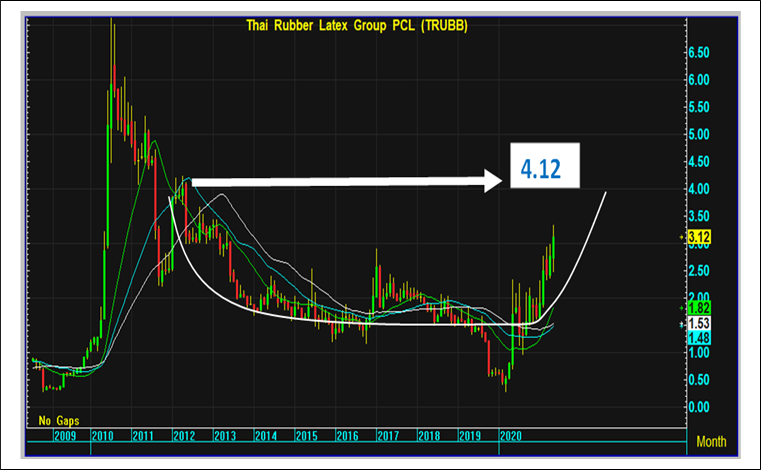Select the 2018 year label on the time axis

click(429, 436)
